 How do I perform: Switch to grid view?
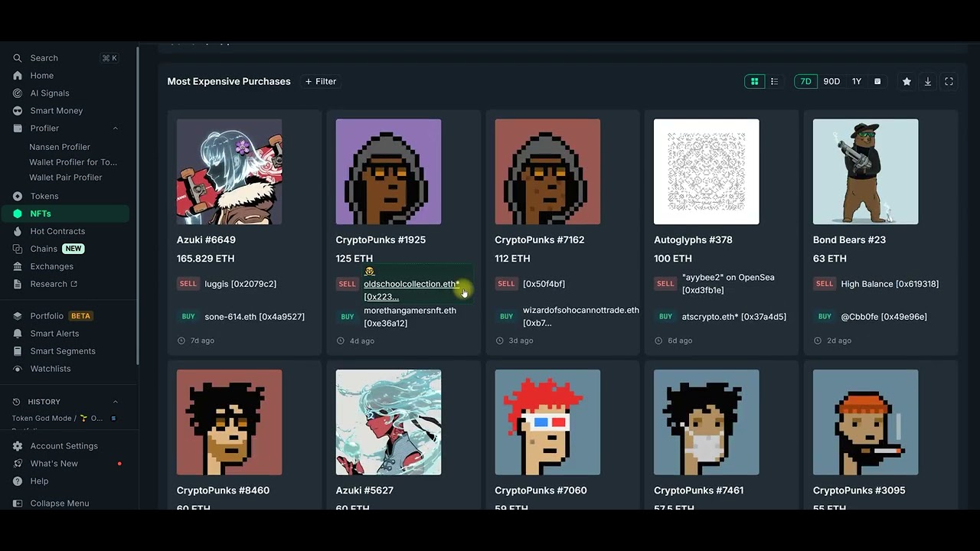[x=754, y=82]
